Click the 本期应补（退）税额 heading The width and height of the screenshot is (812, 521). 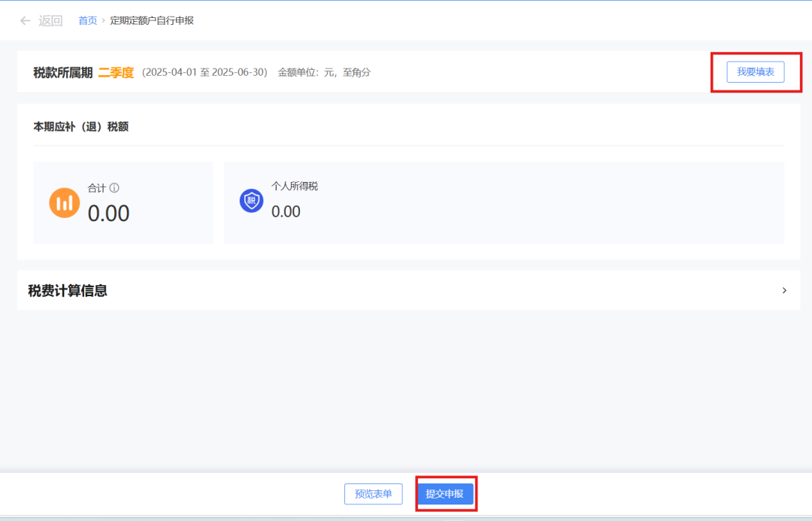80,127
